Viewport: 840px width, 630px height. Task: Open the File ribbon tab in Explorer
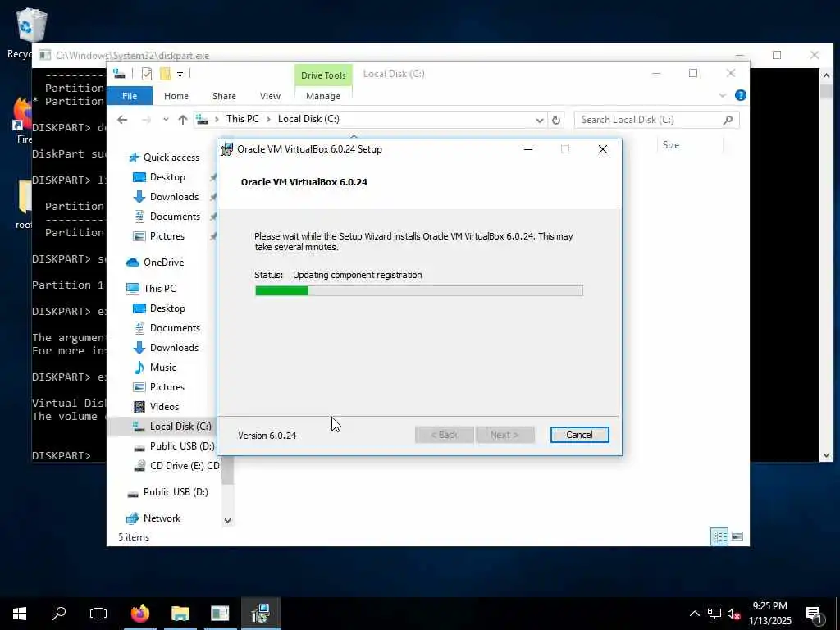(130, 96)
